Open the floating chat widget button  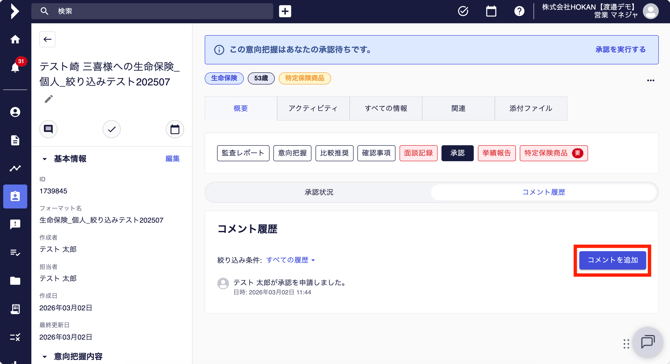(648, 342)
